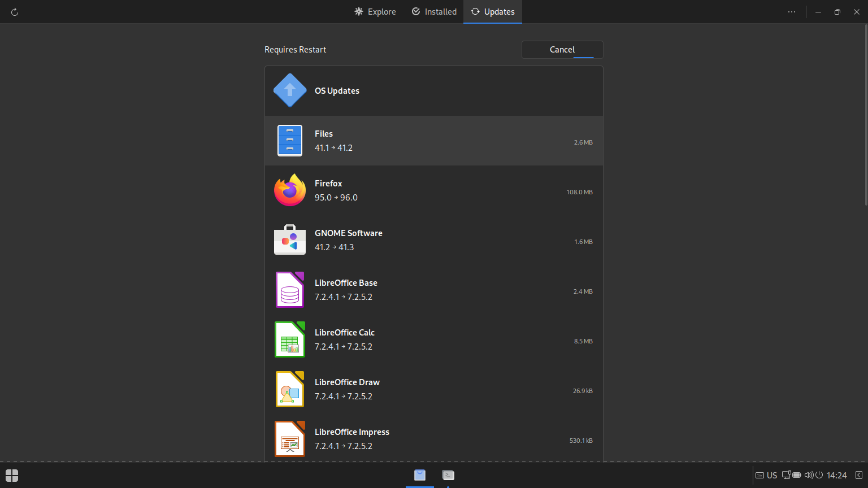The width and height of the screenshot is (868, 488).
Task: Click the 108.0 MB Firefox download size
Action: point(580,192)
